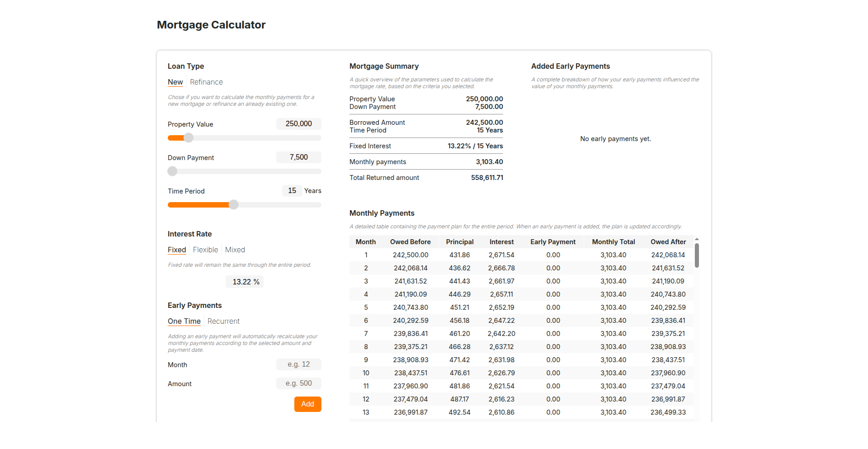Click the Down Payment slider handle
Screen dimensions: 868x449
click(x=172, y=171)
